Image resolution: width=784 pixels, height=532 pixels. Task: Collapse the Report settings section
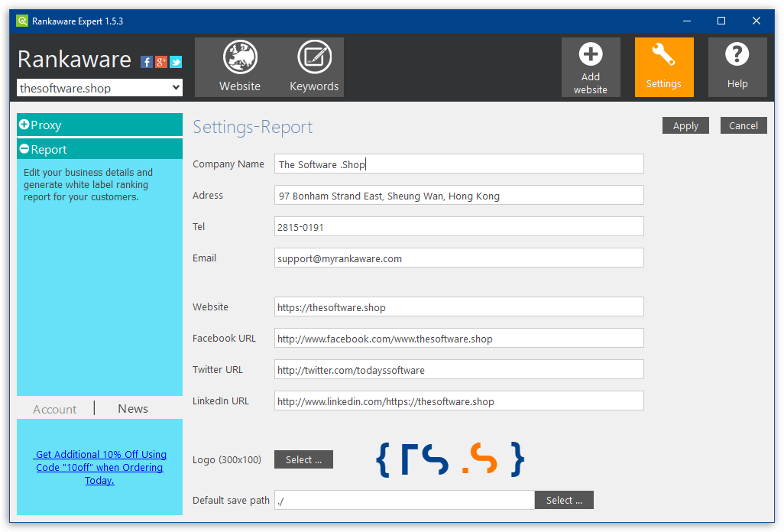(99, 149)
